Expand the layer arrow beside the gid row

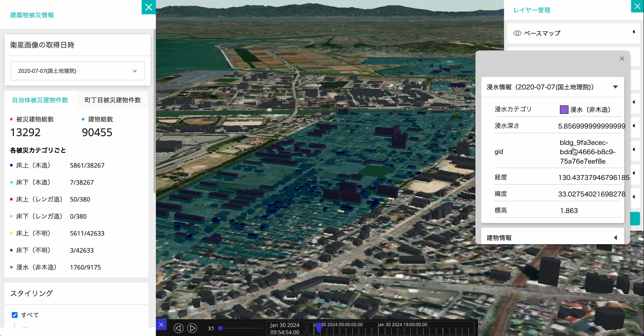point(634,149)
